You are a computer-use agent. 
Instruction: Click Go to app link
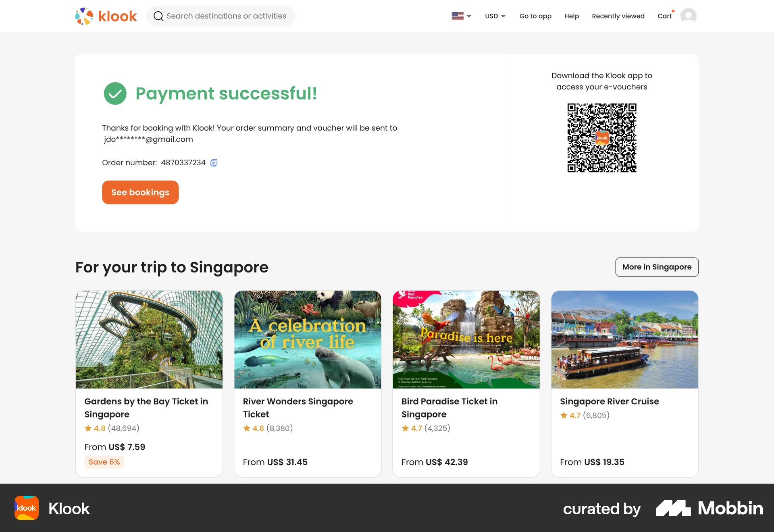(535, 16)
